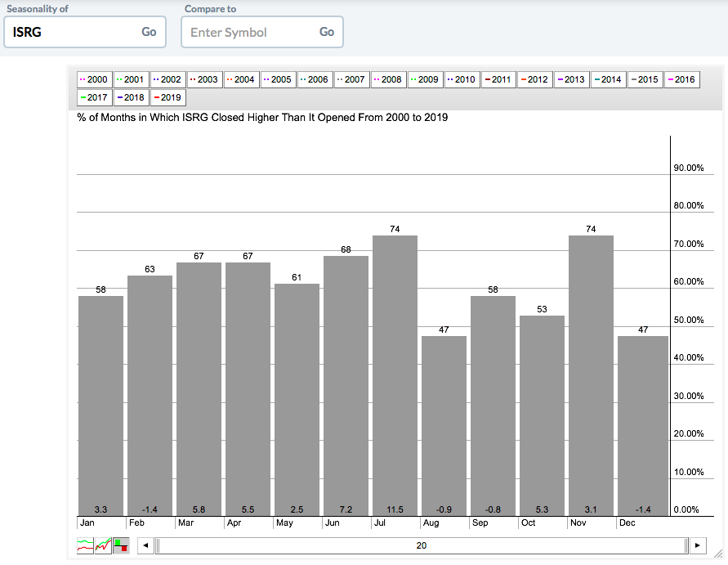
Task: Click the November bar in the chart
Action: [x=591, y=376]
